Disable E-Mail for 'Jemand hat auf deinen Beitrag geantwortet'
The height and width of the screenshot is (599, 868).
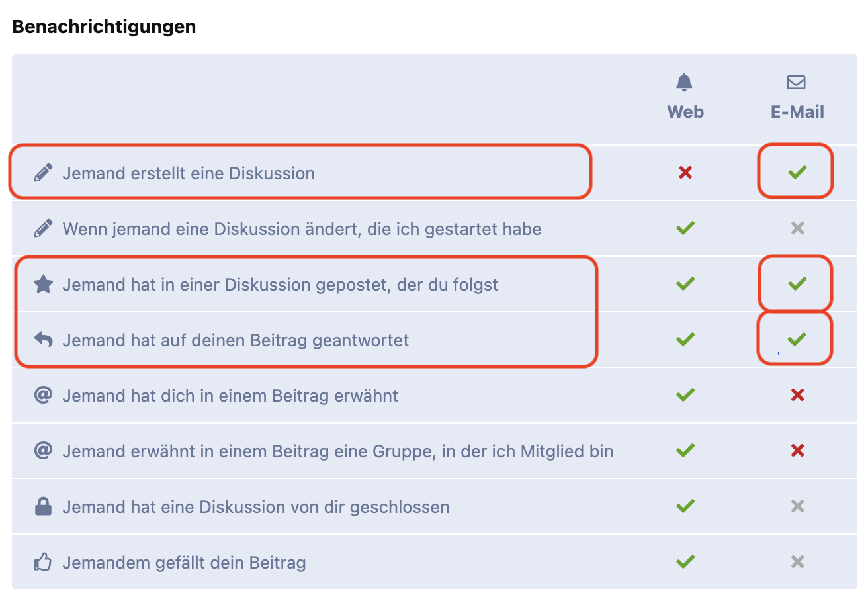(797, 340)
